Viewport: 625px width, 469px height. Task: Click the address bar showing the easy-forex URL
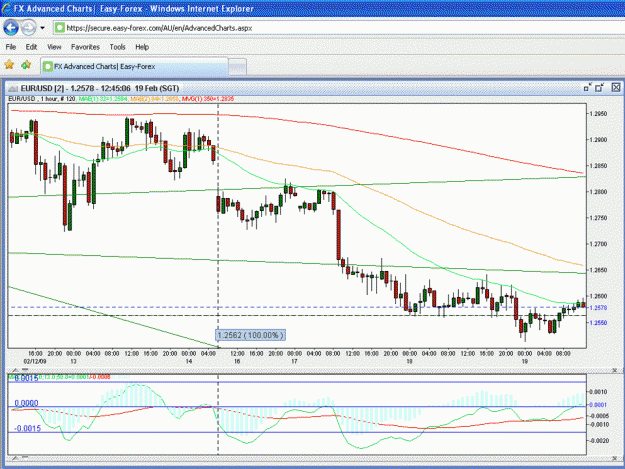[339, 28]
